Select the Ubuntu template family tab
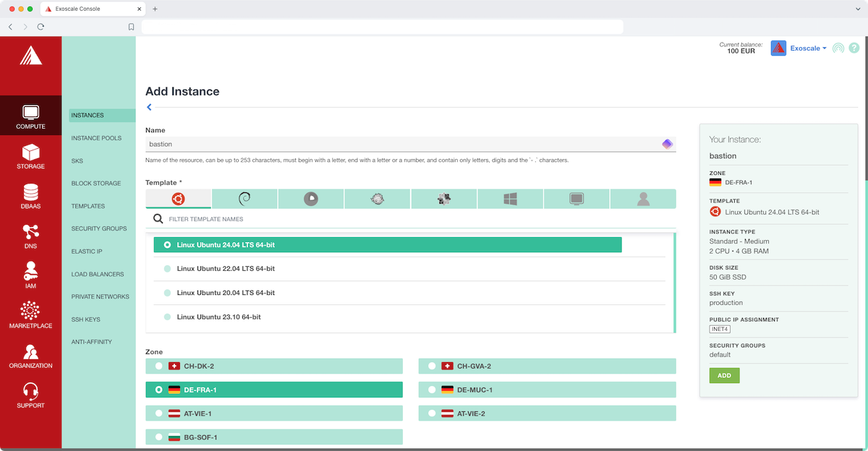 pyautogui.click(x=178, y=199)
